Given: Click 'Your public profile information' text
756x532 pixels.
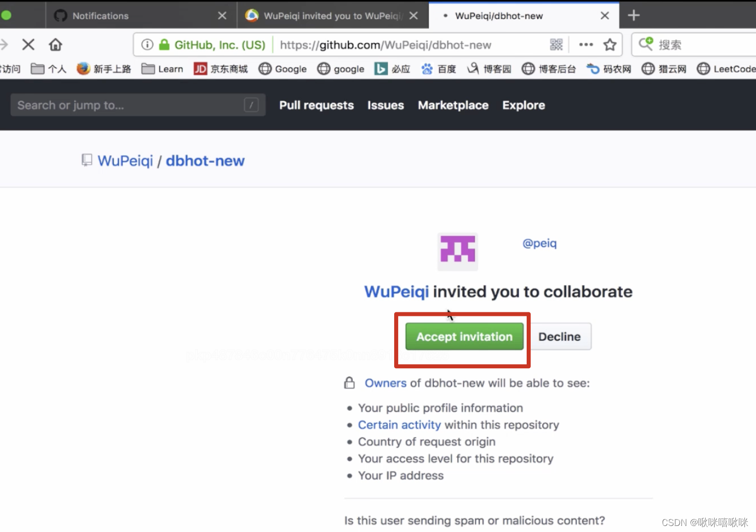Looking at the screenshot, I should tap(440, 408).
